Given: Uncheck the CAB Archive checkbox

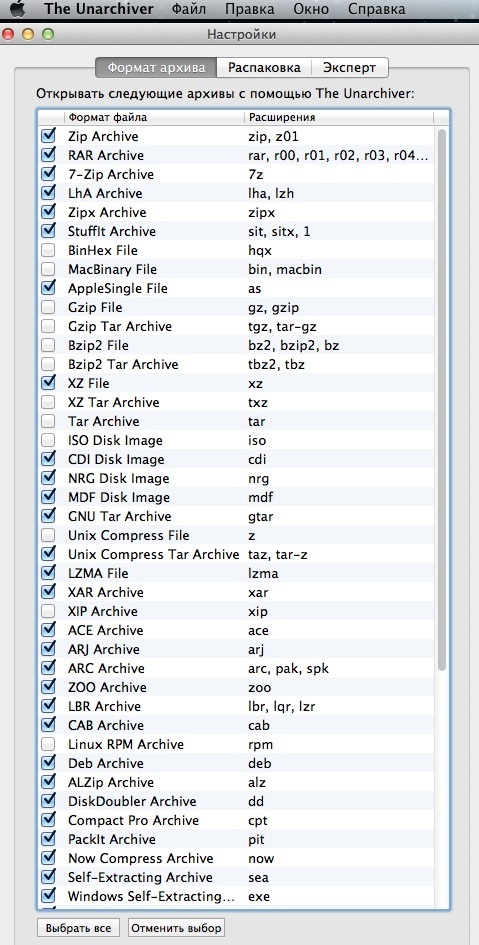Looking at the screenshot, I should click(x=48, y=725).
